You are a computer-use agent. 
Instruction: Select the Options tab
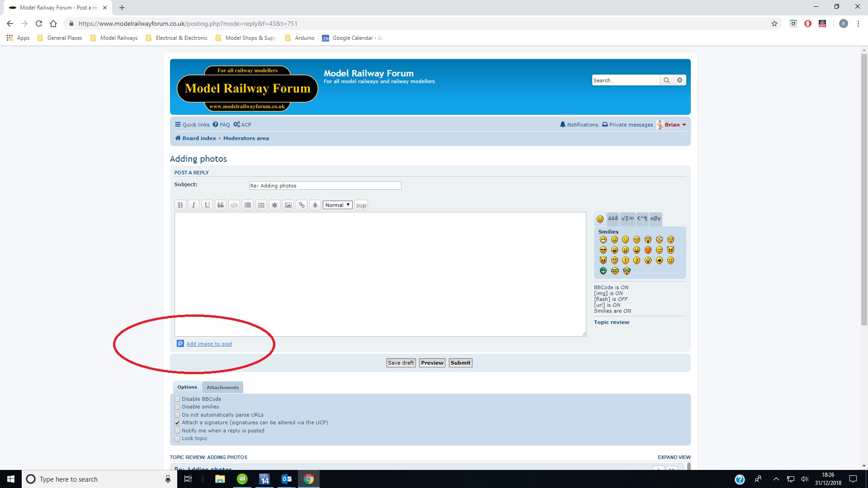[187, 387]
